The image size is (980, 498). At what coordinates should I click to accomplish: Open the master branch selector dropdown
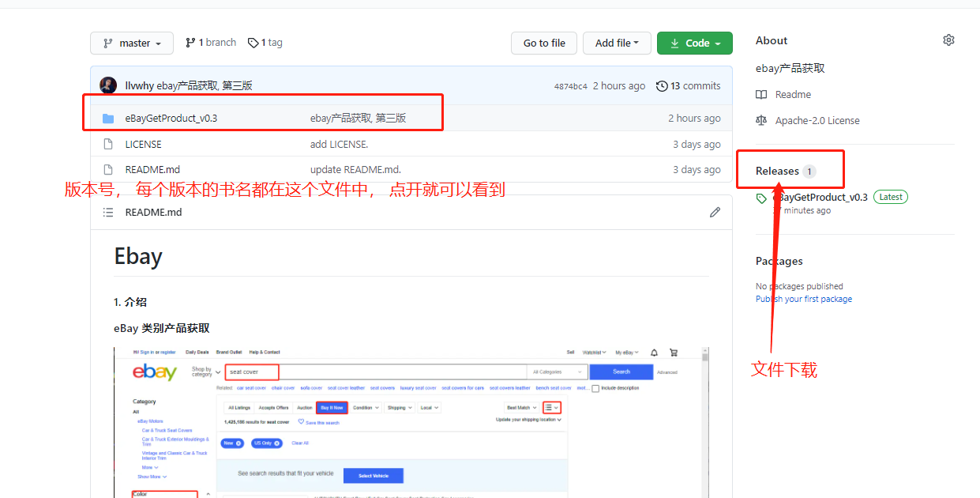click(131, 43)
